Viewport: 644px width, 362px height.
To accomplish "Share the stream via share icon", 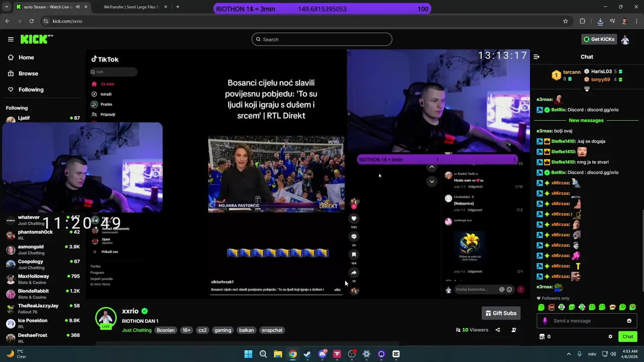I will [498, 330].
